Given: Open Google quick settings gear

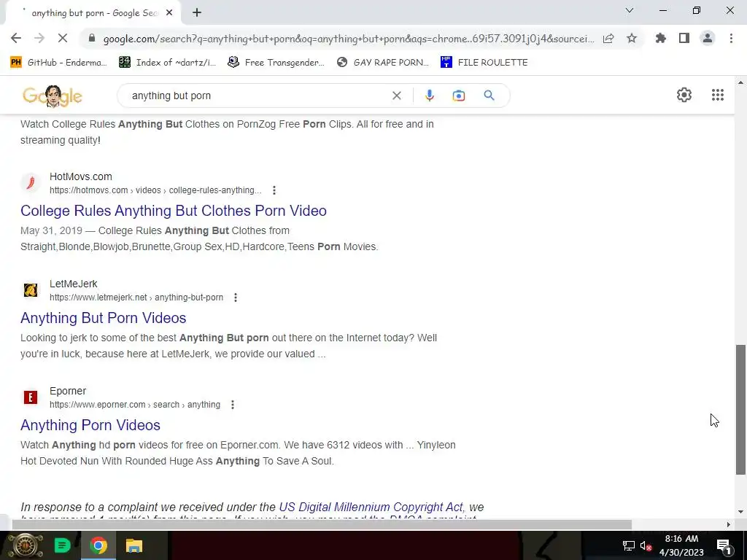Looking at the screenshot, I should pos(684,95).
